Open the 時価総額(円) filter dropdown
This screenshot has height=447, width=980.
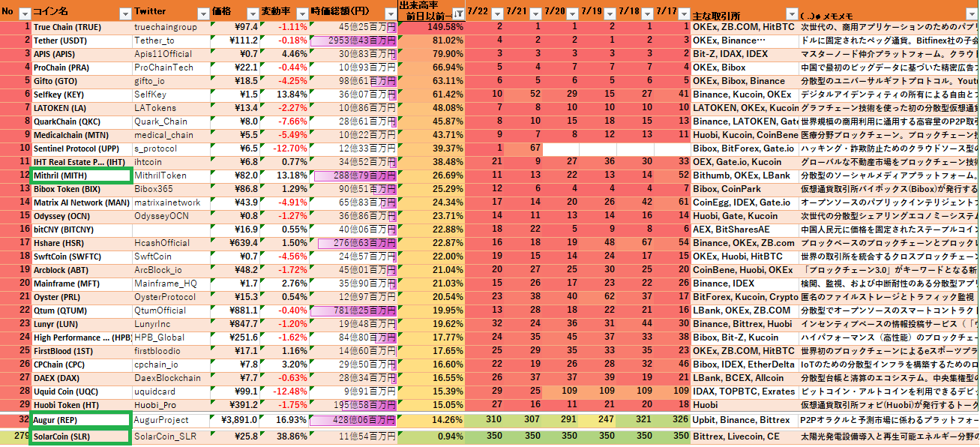click(389, 14)
